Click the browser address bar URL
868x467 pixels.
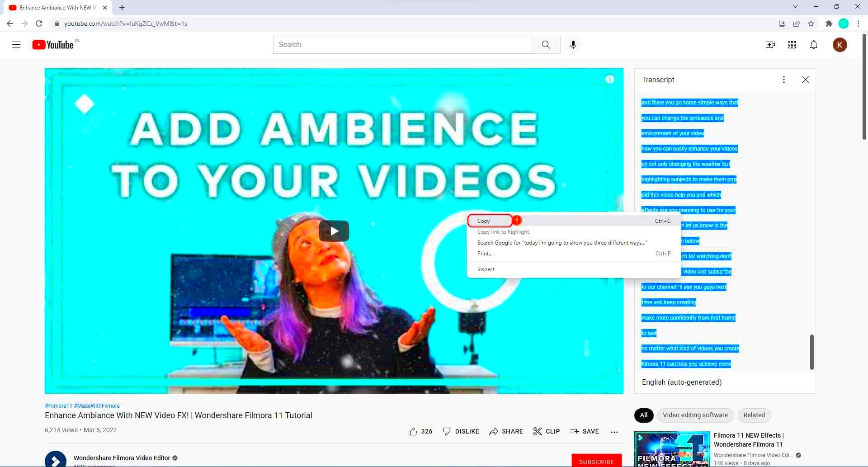coord(126,24)
